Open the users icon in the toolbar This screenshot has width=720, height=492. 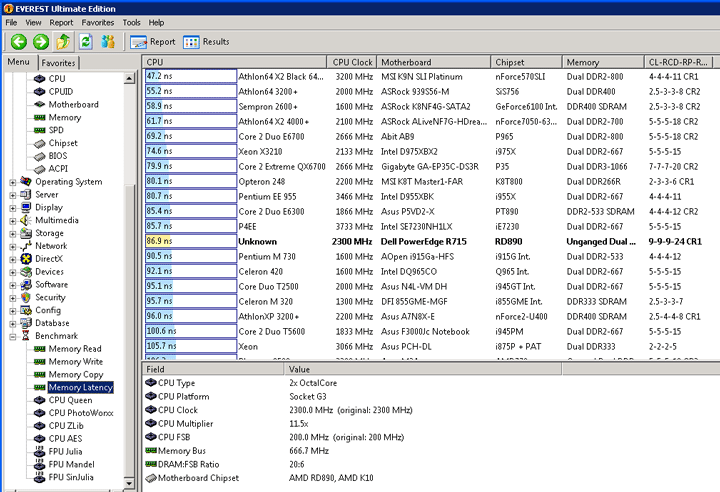(x=108, y=42)
